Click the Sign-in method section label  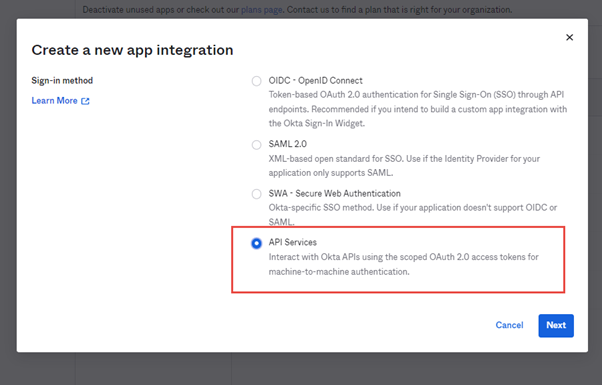point(62,81)
